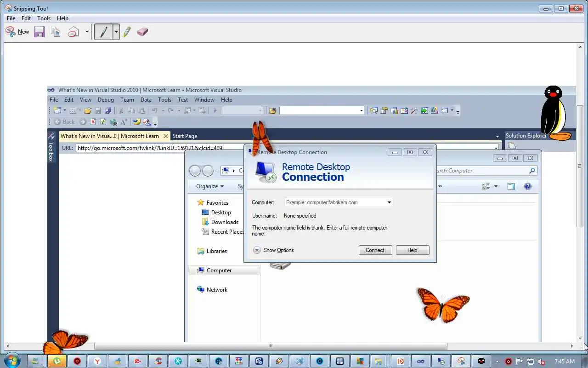Open the Send Snip dropdown arrow
588x368 pixels.
tap(87, 32)
